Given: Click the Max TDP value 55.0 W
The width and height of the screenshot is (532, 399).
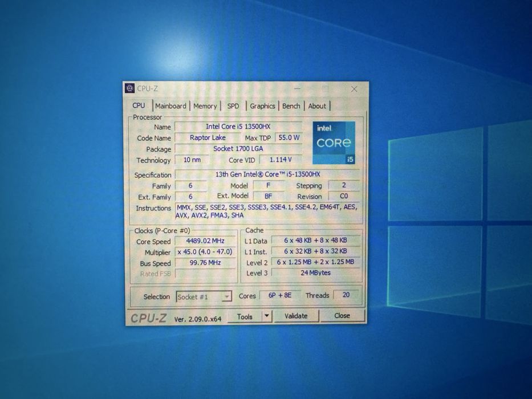Looking at the screenshot, I should [x=289, y=137].
